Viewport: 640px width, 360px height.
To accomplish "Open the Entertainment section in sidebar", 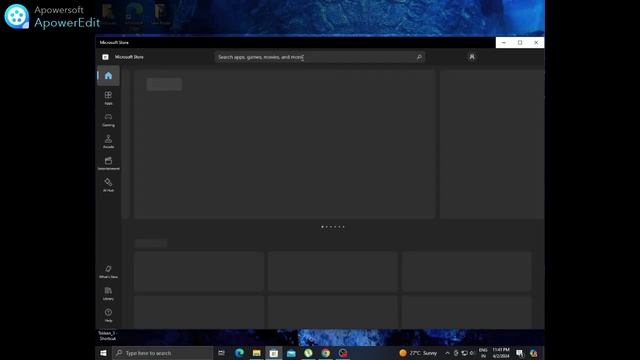I will point(108,163).
